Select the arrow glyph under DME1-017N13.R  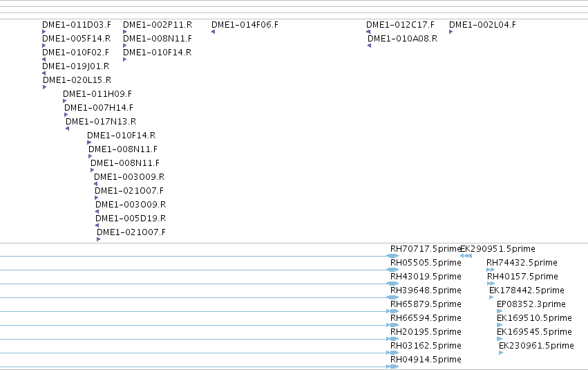pyautogui.click(x=68, y=129)
